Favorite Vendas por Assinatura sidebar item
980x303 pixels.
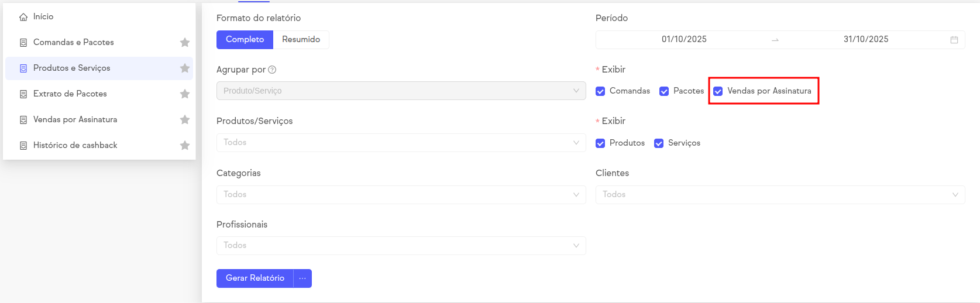pyautogui.click(x=185, y=119)
